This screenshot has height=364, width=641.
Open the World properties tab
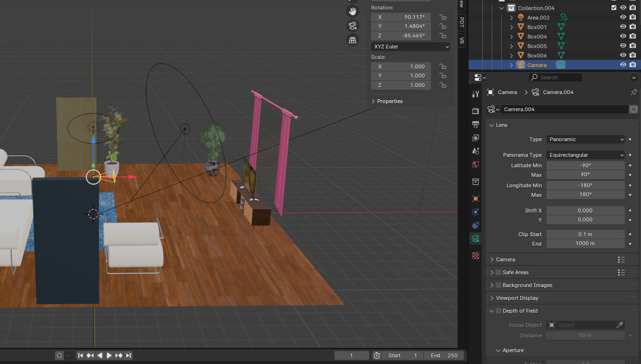[476, 164]
